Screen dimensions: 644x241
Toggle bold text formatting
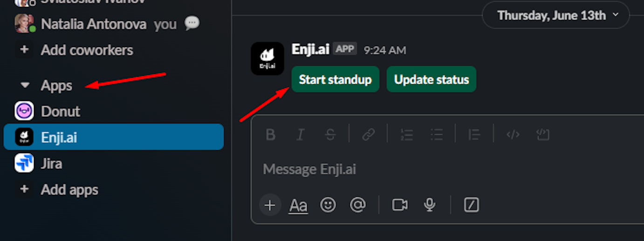(270, 135)
